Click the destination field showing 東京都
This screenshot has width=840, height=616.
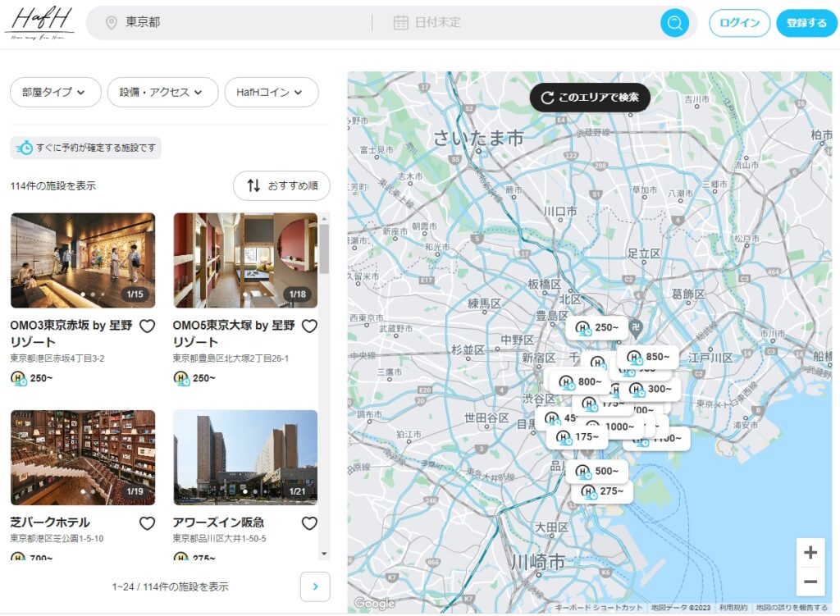pyautogui.click(x=230, y=22)
